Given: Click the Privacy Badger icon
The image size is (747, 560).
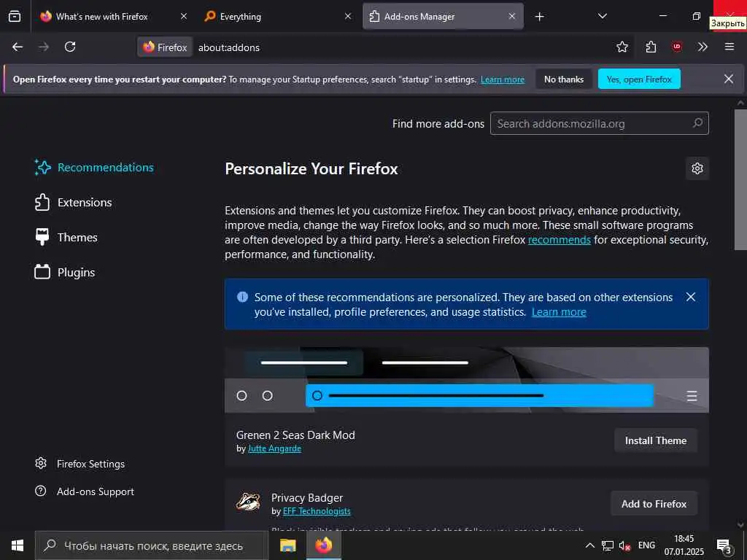Looking at the screenshot, I should point(248,502).
